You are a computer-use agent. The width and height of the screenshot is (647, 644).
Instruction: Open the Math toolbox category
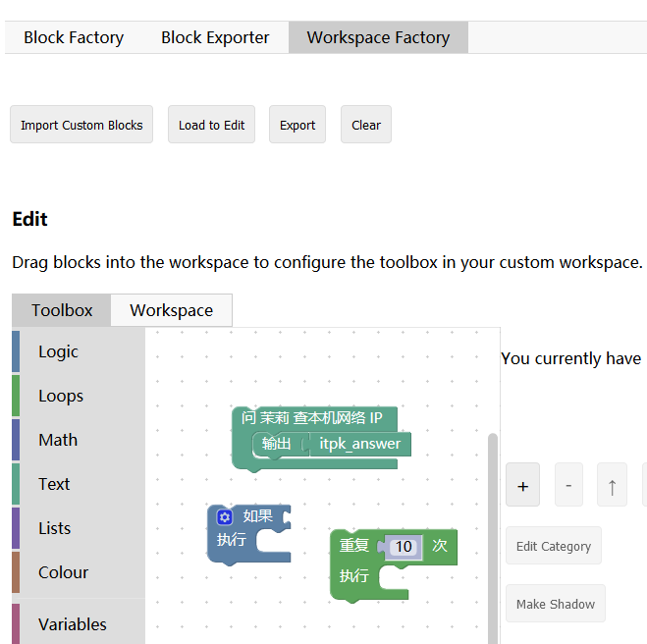point(79,440)
